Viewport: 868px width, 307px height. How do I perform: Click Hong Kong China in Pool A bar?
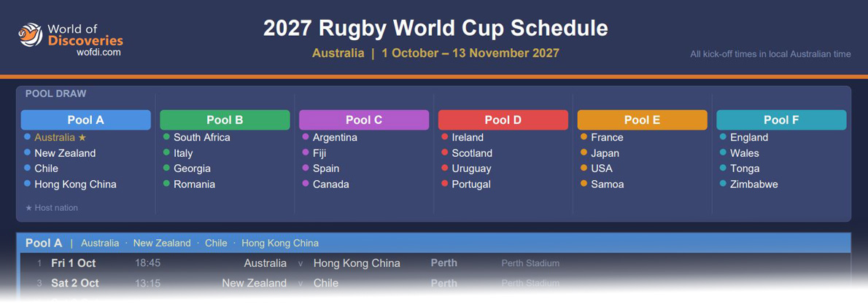(x=280, y=244)
